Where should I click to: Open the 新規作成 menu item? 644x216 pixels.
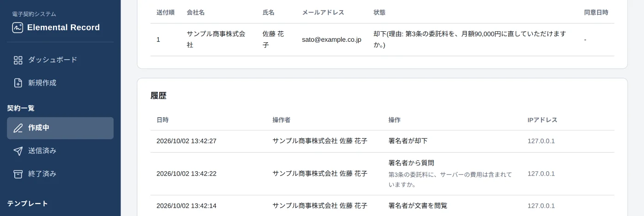60,83
